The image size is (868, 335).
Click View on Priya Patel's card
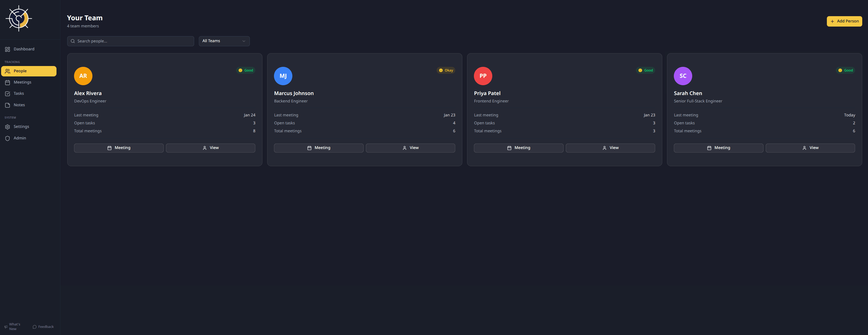point(610,148)
